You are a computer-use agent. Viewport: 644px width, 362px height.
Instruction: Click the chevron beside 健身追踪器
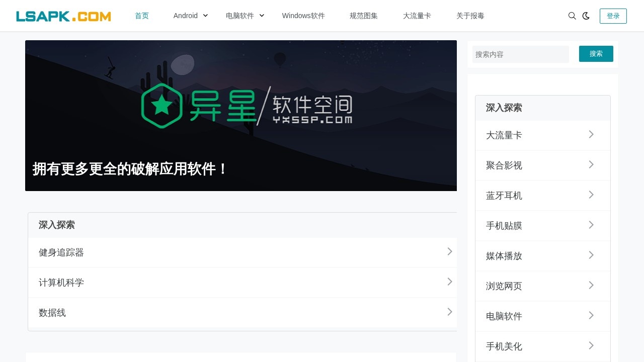(x=450, y=251)
